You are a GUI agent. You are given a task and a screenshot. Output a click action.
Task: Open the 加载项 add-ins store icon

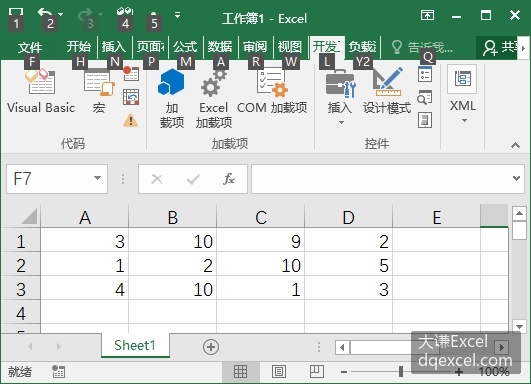point(172,98)
